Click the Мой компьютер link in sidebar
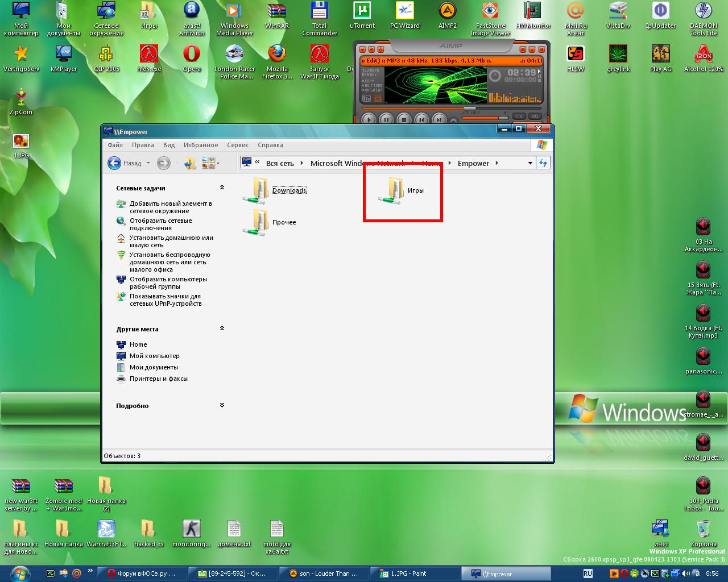 (x=154, y=356)
